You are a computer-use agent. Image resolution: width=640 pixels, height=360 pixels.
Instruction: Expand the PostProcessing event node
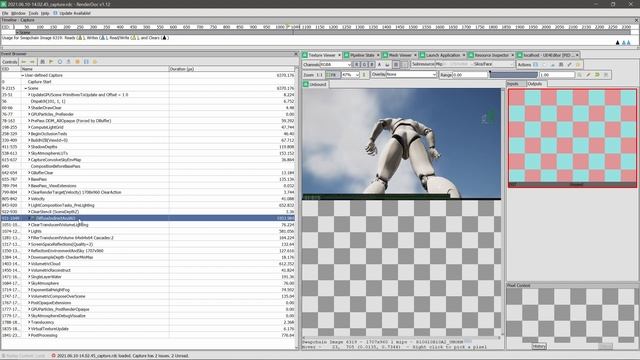(29, 336)
